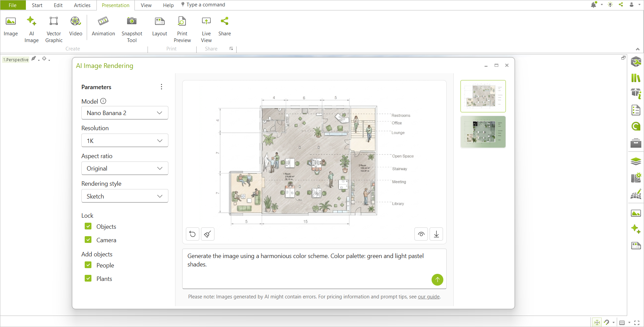Expand the Model dropdown showing Nano Banana 2
The width and height of the screenshot is (644, 327).
click(125, 113)
